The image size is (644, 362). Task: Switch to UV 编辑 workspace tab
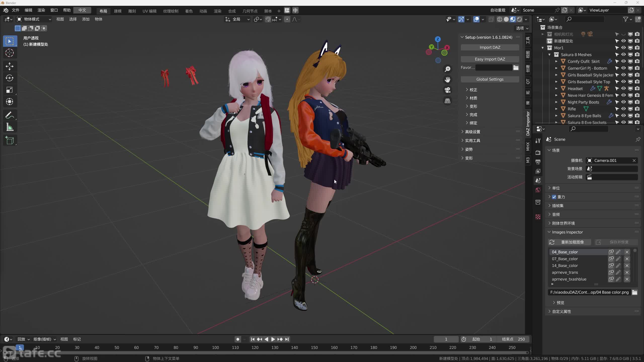coord(149,11)
